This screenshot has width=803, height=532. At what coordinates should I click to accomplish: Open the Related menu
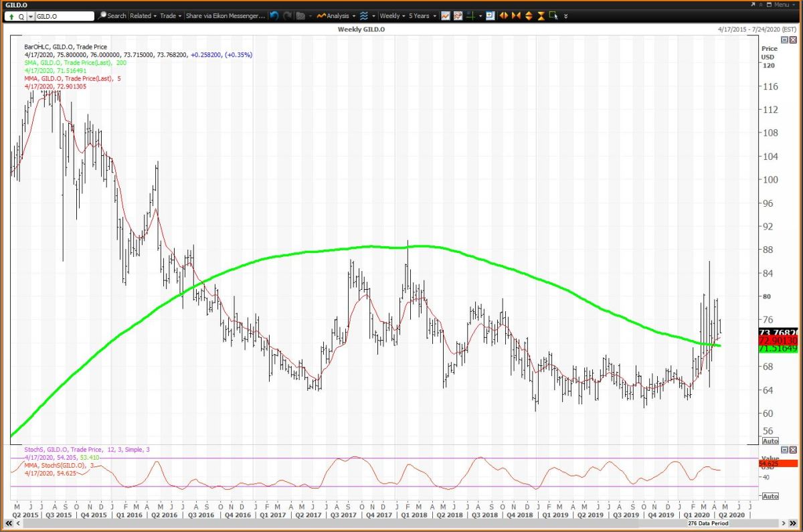143,15
